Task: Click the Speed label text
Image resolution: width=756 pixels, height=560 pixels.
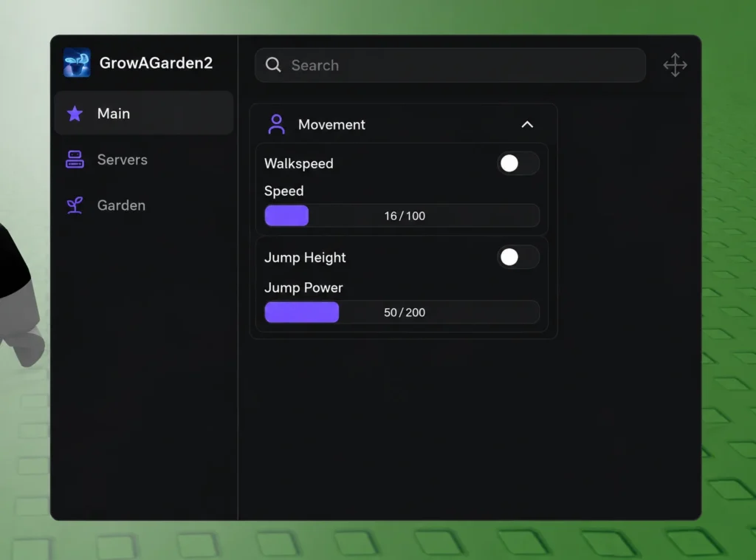Action: pos(284,191)
